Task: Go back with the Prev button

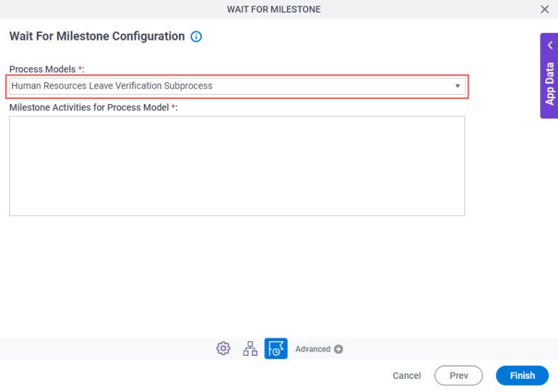Action: pyautogui.click(x=458, y=376)
